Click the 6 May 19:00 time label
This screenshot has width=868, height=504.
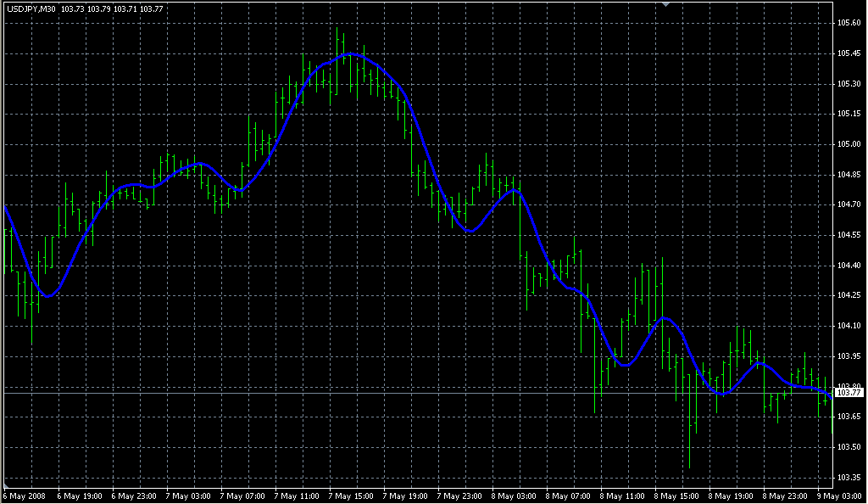pyautogui.click(x=79, y=496)
